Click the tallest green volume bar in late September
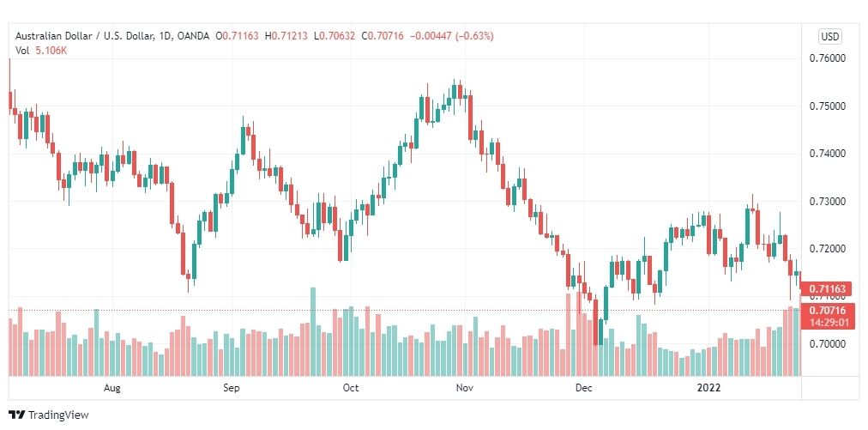 313,332
